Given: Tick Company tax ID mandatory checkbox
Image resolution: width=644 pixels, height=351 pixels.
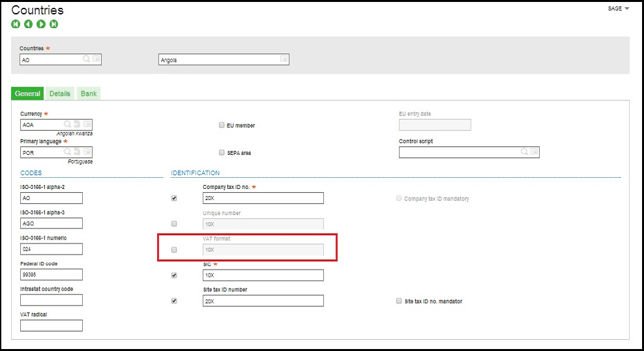Looking at the screenshot, I should pyautogui.click(x=399, y=198).
